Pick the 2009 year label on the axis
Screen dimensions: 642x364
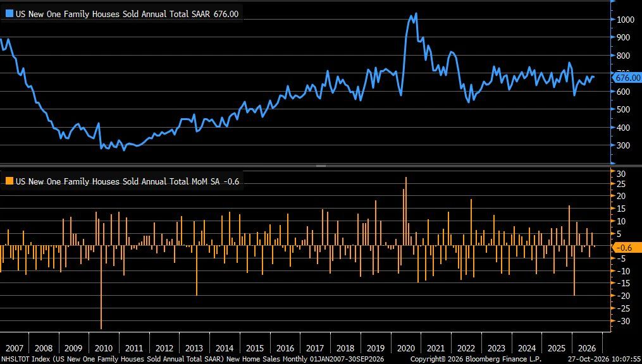click(74, 348)
